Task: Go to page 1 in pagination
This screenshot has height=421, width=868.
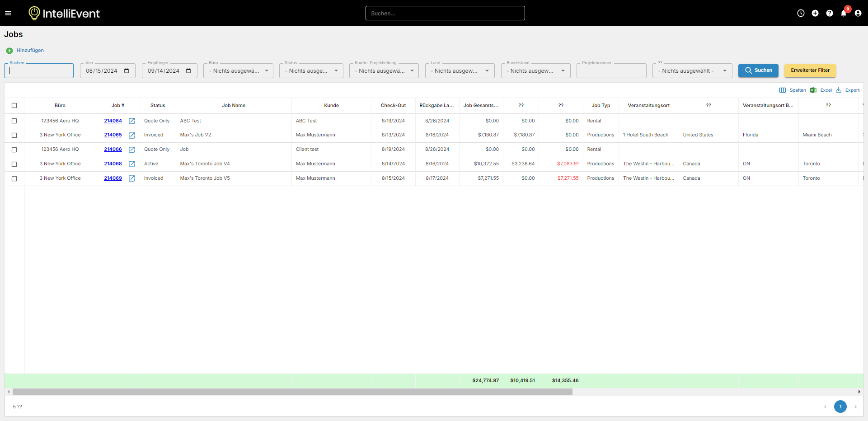Action: (x=840, y=407)
